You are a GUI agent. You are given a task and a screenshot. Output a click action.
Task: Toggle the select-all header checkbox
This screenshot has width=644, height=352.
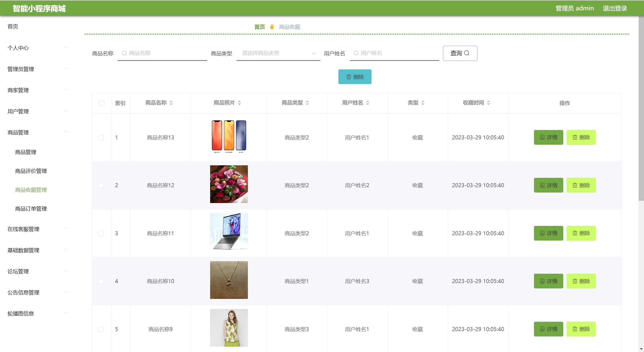[x=102, y=103]
